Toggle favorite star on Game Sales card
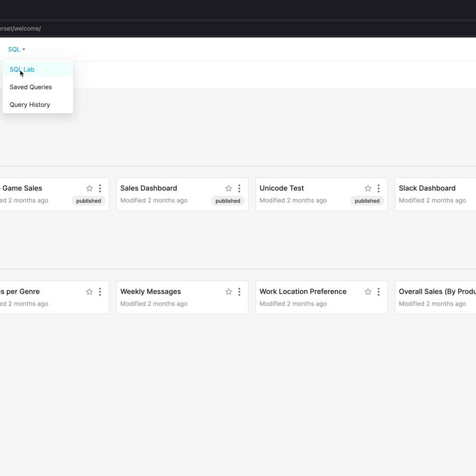This screenshot has width=476, height=476. [x=89, y=188]
